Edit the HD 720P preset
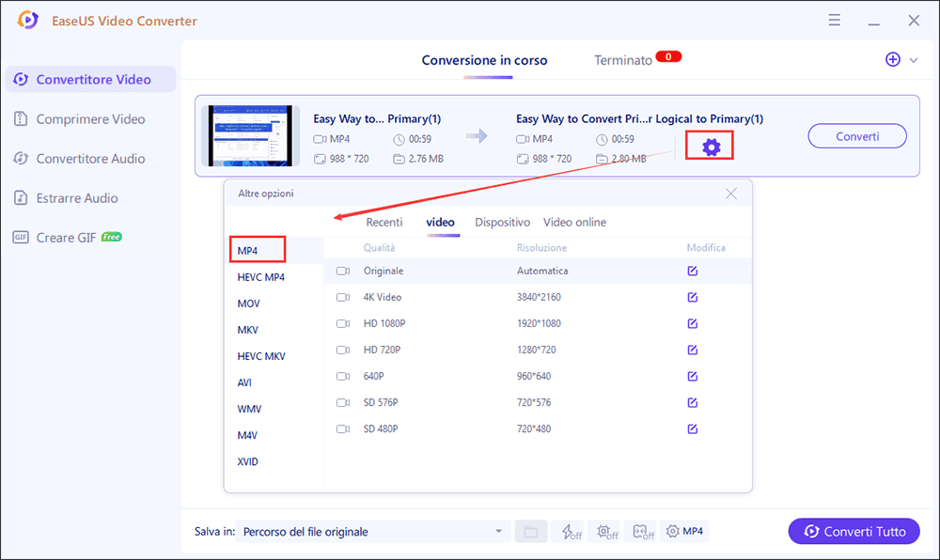This screenshot has width=940, height=560. point(693,350)
